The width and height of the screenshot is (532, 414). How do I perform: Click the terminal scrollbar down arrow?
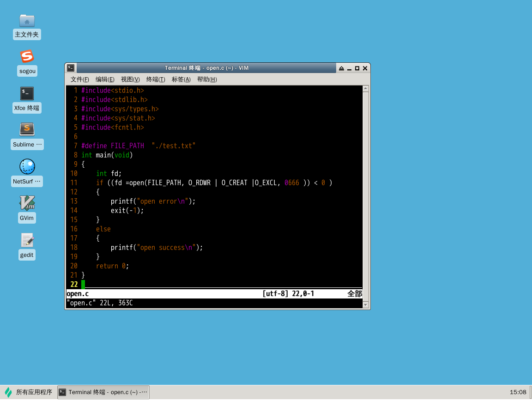click(366, 305)
